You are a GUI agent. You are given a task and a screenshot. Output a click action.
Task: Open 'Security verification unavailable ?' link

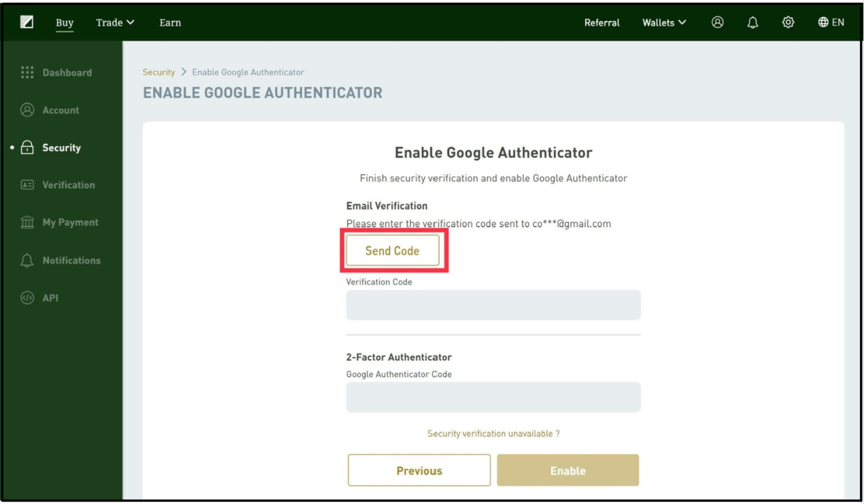[493, 433]
